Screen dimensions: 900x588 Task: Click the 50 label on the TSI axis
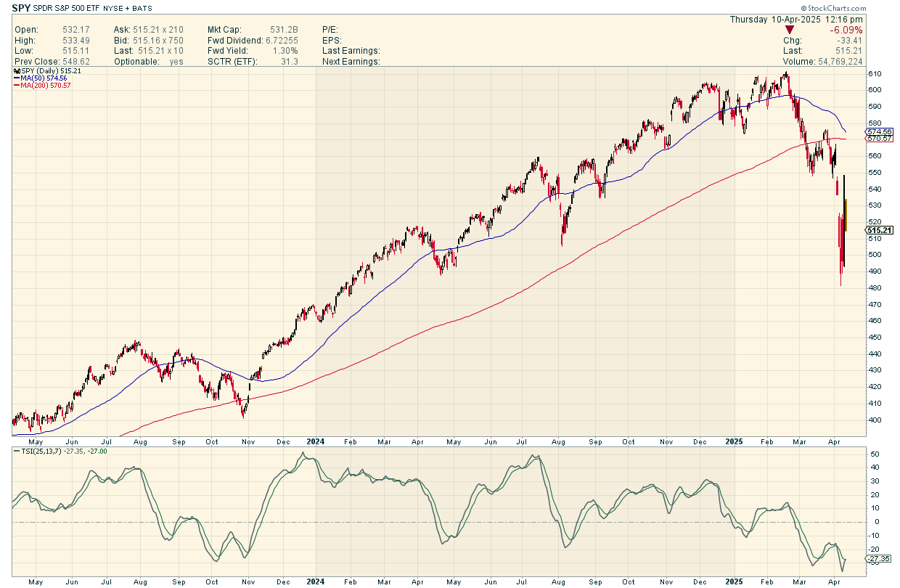tap(875, 454)
